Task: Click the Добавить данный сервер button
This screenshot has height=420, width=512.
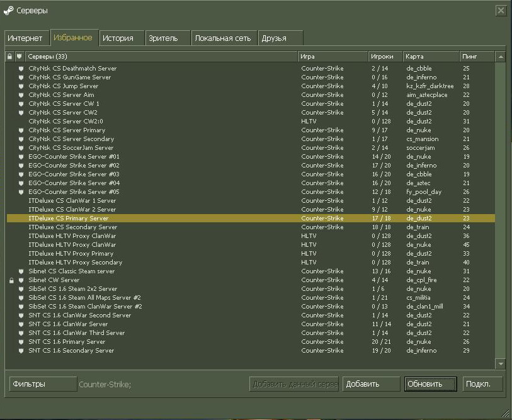Action: (x=294, y=384)
